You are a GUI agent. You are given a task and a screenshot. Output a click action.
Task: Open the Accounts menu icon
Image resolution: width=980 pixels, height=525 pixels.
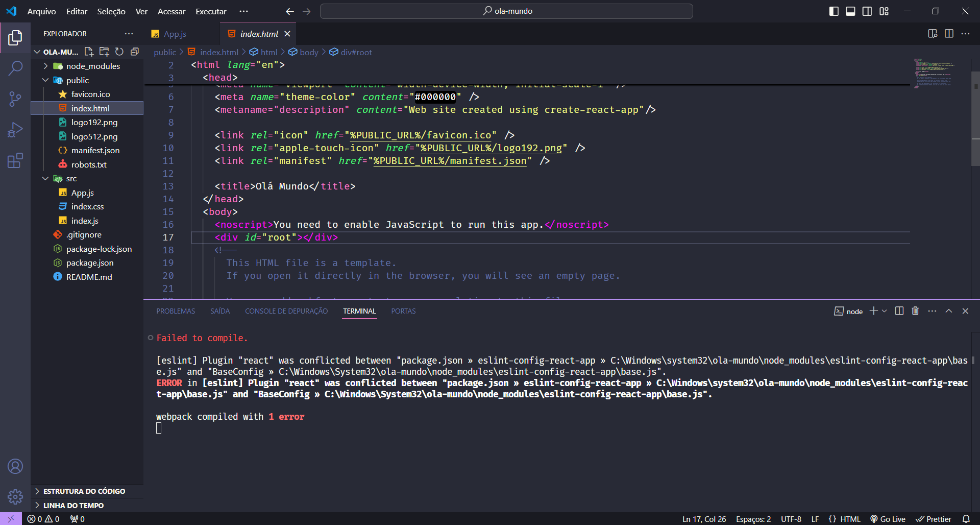15,466
